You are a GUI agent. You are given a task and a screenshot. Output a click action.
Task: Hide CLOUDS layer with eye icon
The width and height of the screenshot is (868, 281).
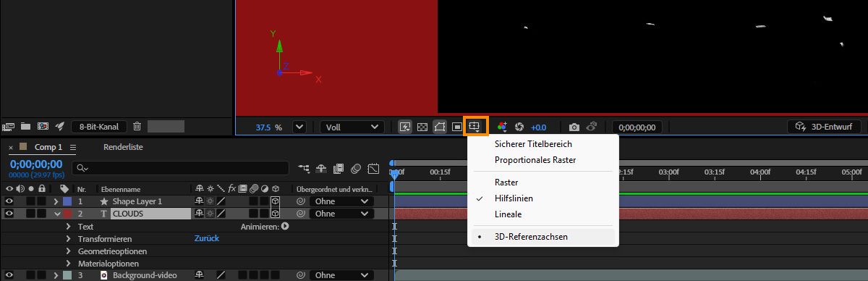(9, 214)
